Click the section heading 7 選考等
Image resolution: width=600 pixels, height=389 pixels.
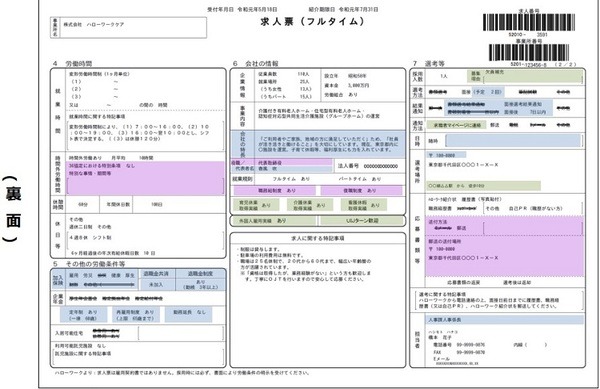point(429,63)
